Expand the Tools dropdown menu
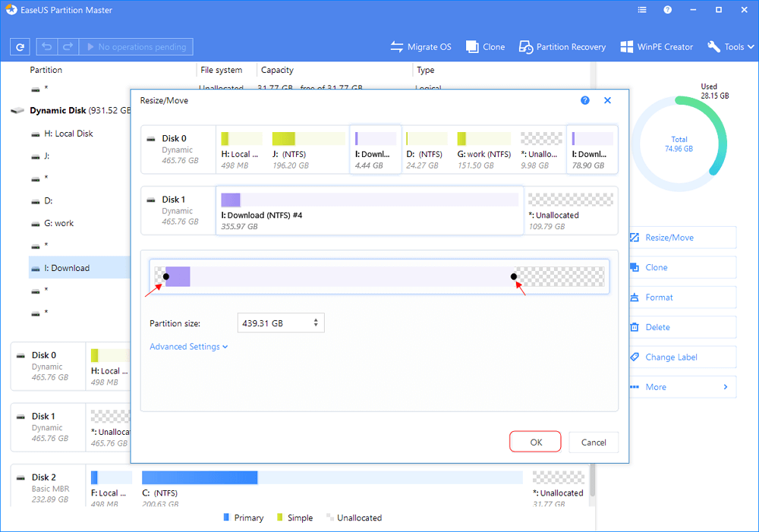This screenshot has width=759, height=532. pos(732,47)
